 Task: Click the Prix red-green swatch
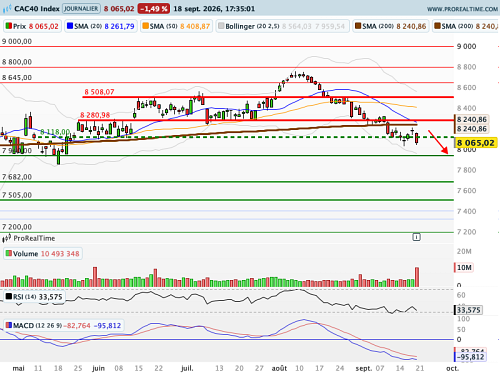(x=9, y=26)
